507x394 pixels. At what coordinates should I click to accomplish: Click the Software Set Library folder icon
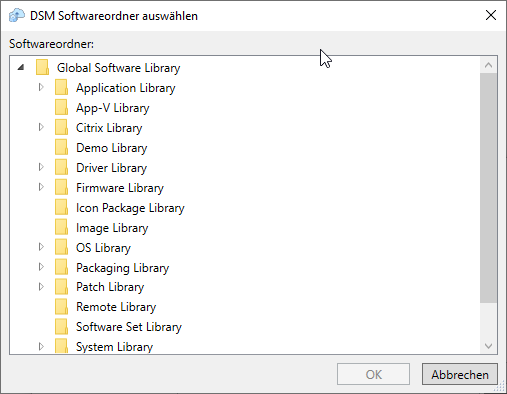click(62, 326)
